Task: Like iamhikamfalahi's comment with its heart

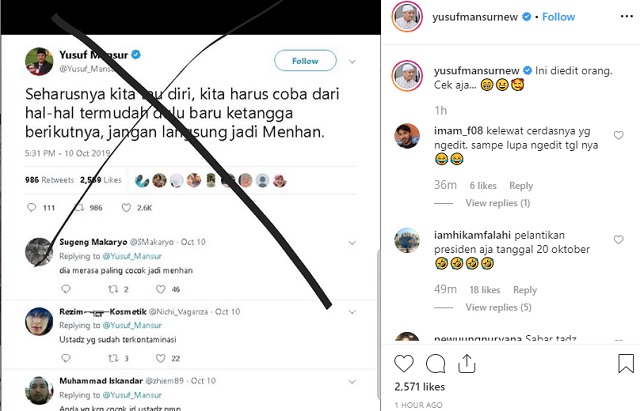Action: pos(618,240)
